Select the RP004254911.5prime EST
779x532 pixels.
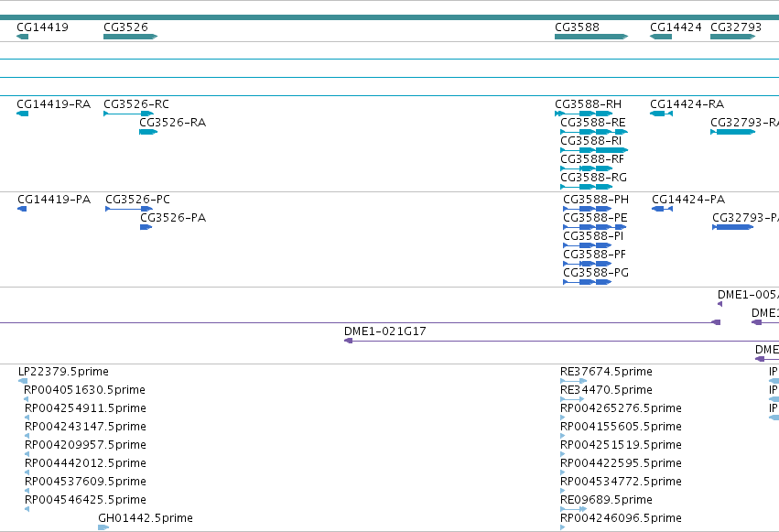click(85, 408)
